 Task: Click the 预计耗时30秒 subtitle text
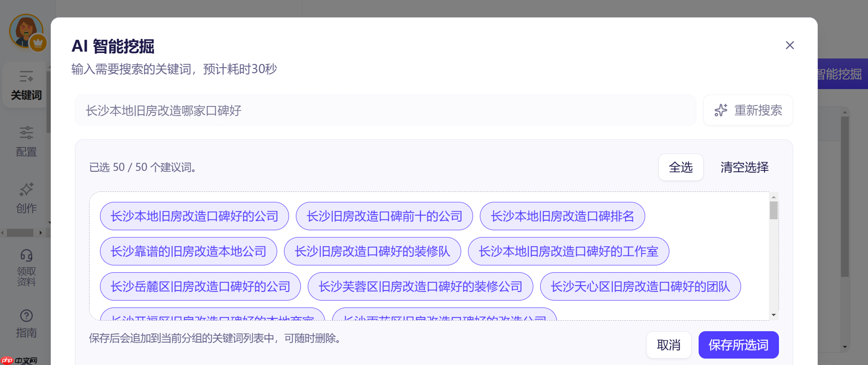[x=240, y=69]
